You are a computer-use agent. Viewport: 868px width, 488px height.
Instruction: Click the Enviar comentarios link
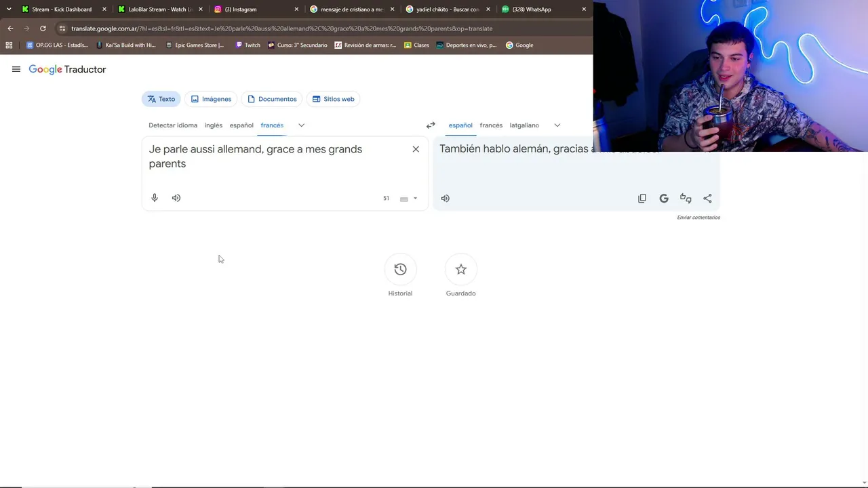(698, 218)
